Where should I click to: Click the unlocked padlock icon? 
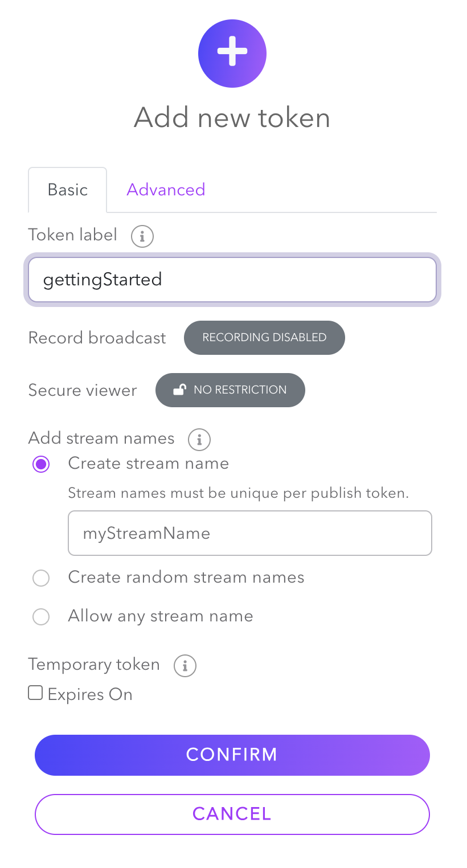179,390
